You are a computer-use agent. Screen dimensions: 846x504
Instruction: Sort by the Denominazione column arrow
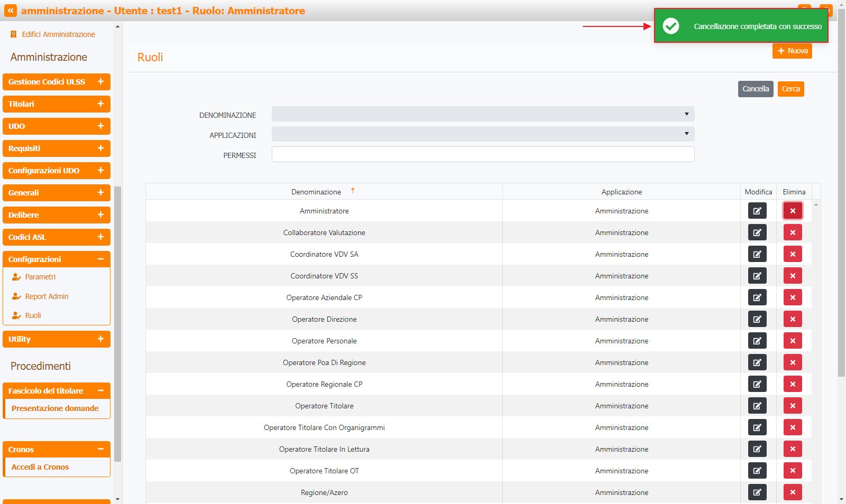pyautogui.click(x=353, y=191)
